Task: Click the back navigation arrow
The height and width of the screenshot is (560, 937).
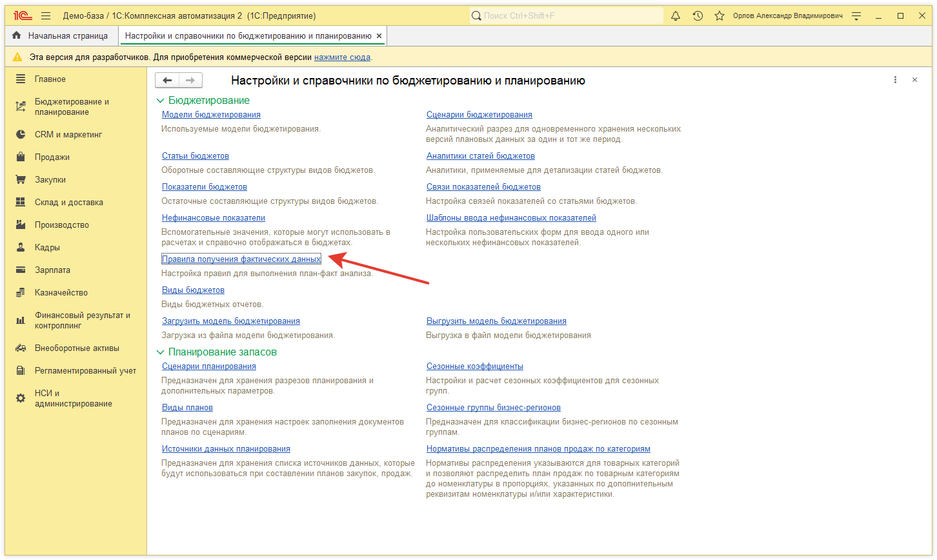Action: click(x=167, y=81)
